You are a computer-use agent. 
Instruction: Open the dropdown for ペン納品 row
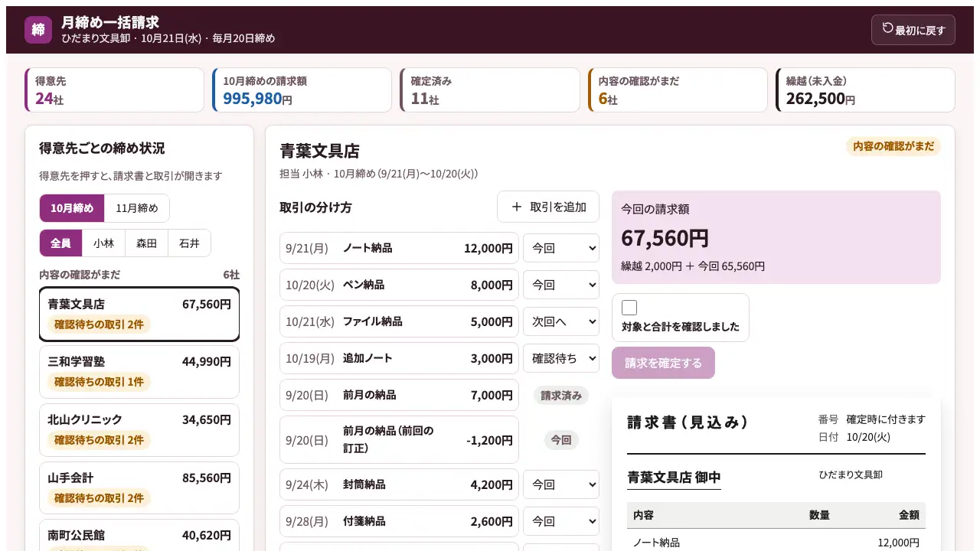click(561, 285)
